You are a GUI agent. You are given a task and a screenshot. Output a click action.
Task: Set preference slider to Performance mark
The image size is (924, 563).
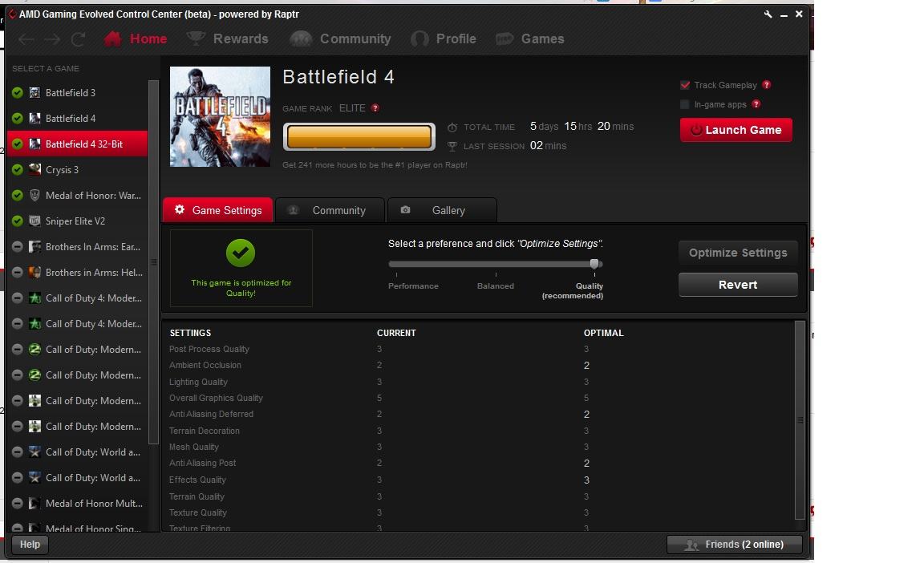pos(396,265)
